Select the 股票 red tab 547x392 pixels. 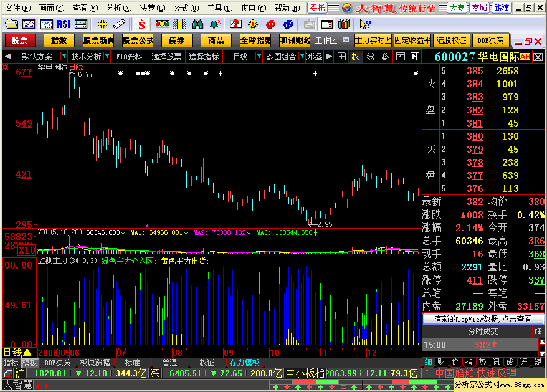[x=19, y=41]
